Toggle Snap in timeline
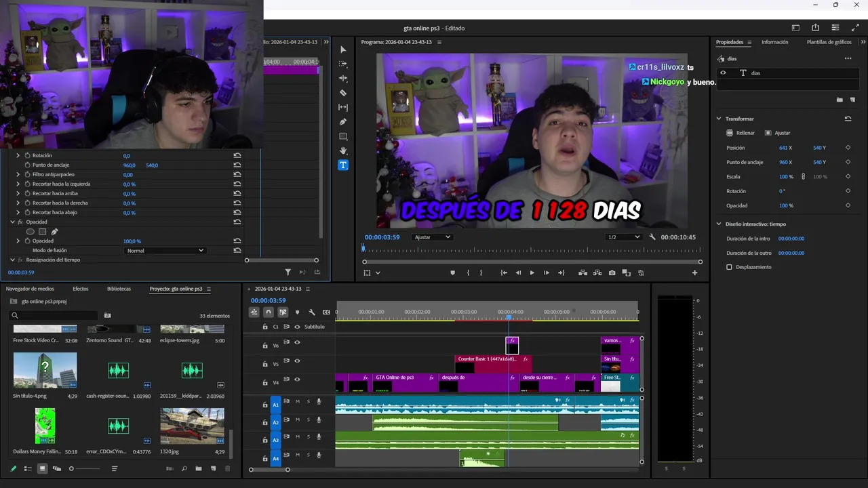 269,312
